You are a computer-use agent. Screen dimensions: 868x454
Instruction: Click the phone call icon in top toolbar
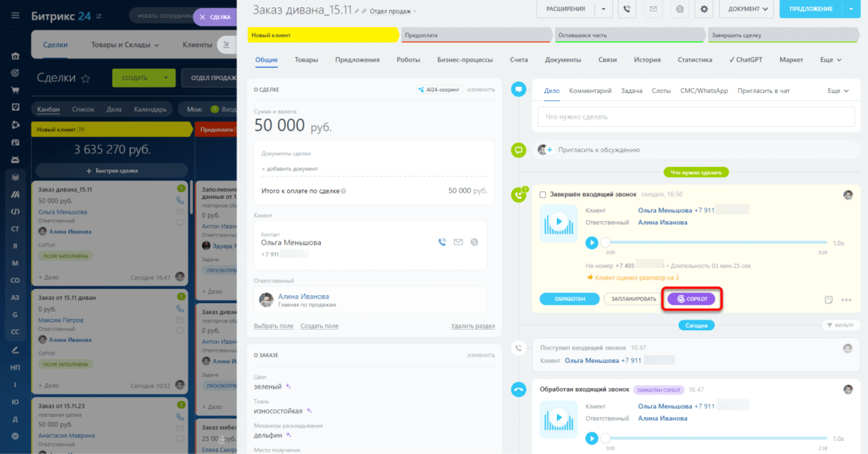pos(627,9)
